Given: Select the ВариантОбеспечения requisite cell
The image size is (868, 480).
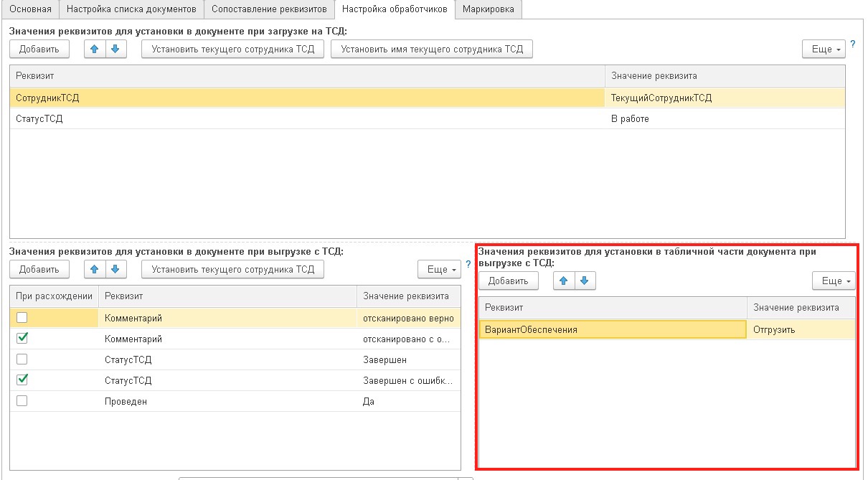Looking at the screenshot, I should pos(613,329).
